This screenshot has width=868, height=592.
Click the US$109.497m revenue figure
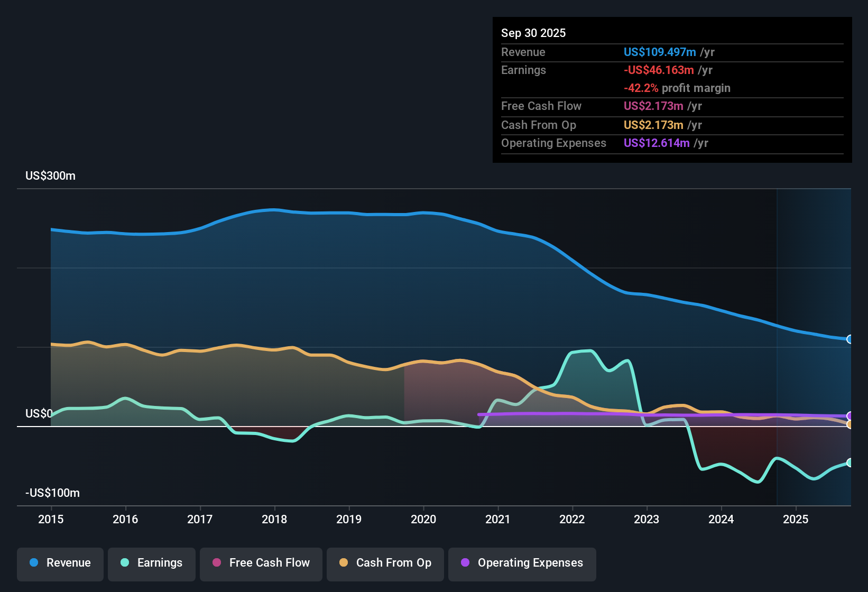point(659,52)
